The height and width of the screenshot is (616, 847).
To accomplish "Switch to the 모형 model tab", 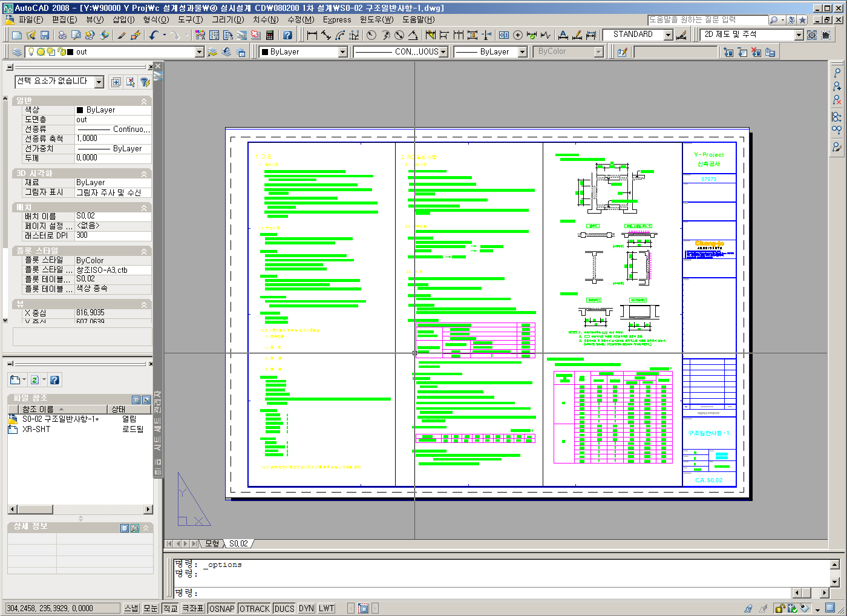I will [x=212, y=543].
